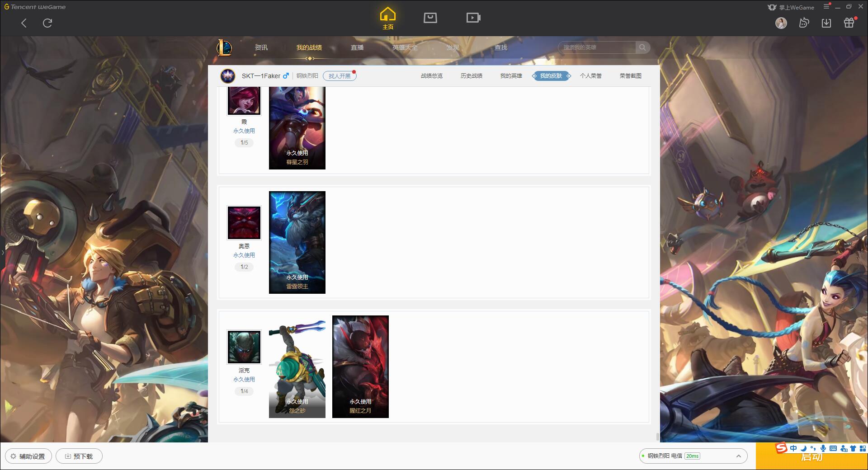Open 掌上WeGame mobile app link
Image resolution: width=868 pixels, height=470 pixels.
pos(791,7)
